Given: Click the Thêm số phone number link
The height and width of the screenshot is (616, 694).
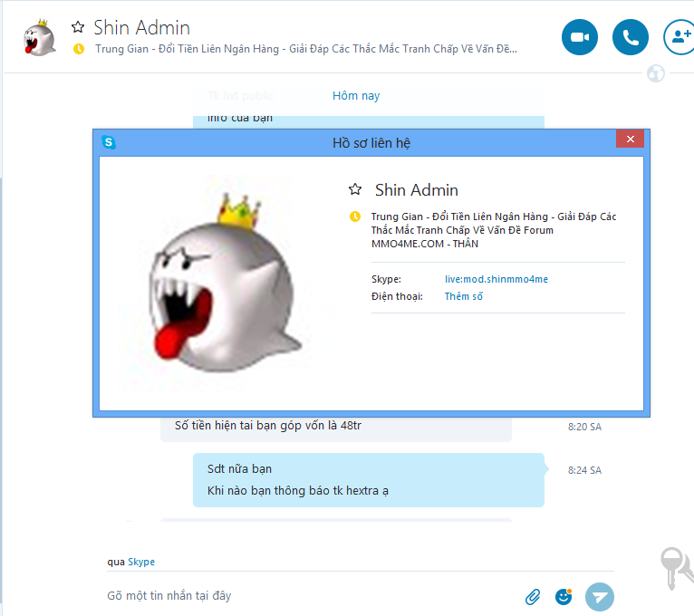Looking at the screenshot, I should (463, 296).
